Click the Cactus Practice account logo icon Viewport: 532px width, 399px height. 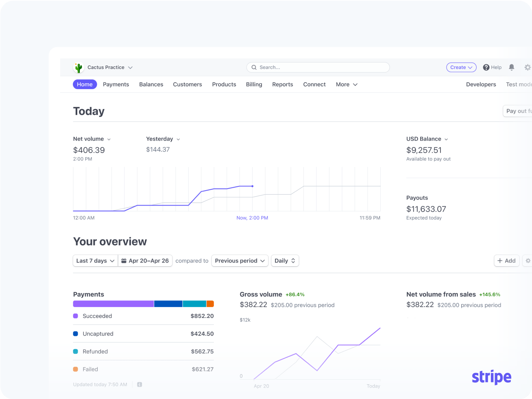(x=78, y=68)
